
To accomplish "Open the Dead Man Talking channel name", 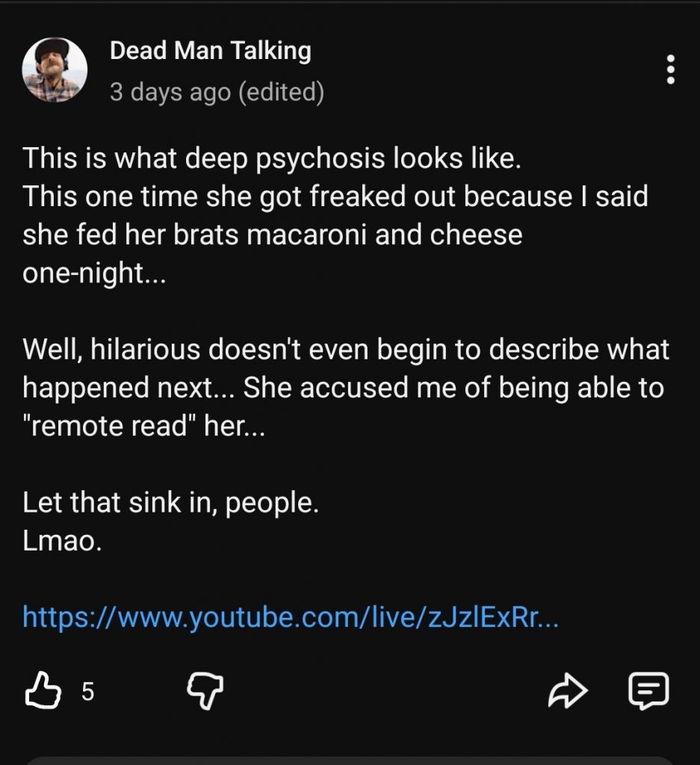I will coord(210,51).
